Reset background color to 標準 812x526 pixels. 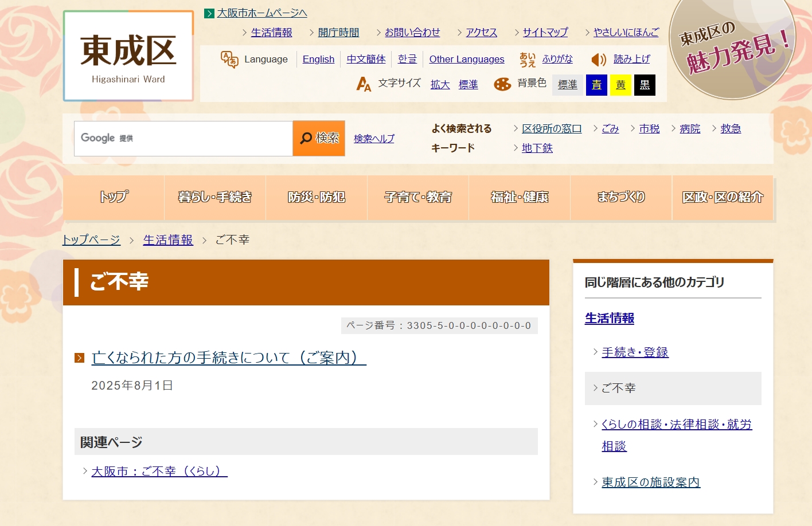pos(568,85)
